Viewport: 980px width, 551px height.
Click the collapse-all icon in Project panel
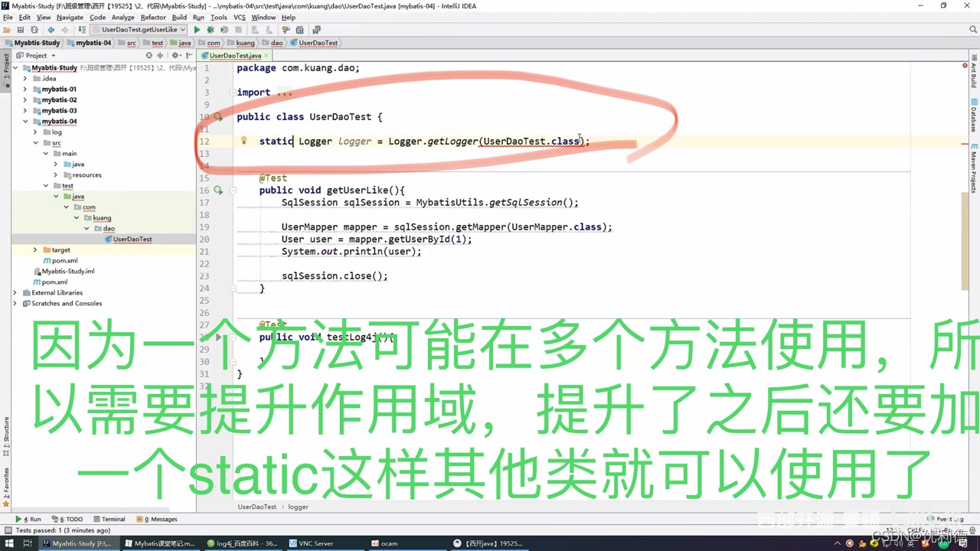160,56
